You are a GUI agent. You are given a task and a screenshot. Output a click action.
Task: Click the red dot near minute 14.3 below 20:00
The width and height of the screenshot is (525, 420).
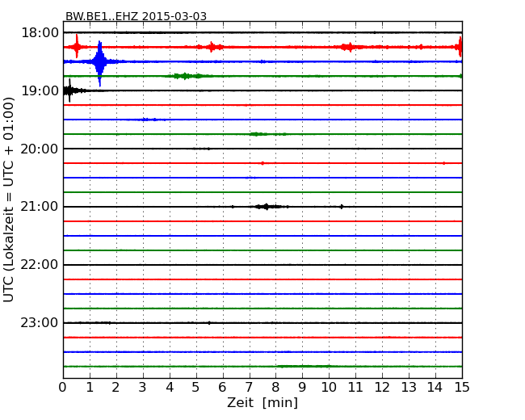[x=443, y=163]
